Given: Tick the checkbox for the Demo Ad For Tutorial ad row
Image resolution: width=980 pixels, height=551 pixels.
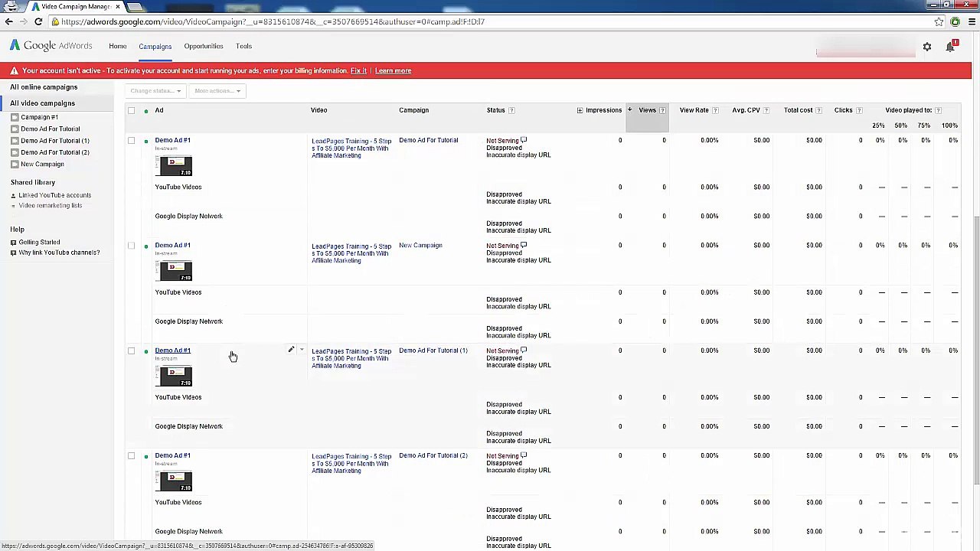Looking at the screenshot, I should point(131,140).
